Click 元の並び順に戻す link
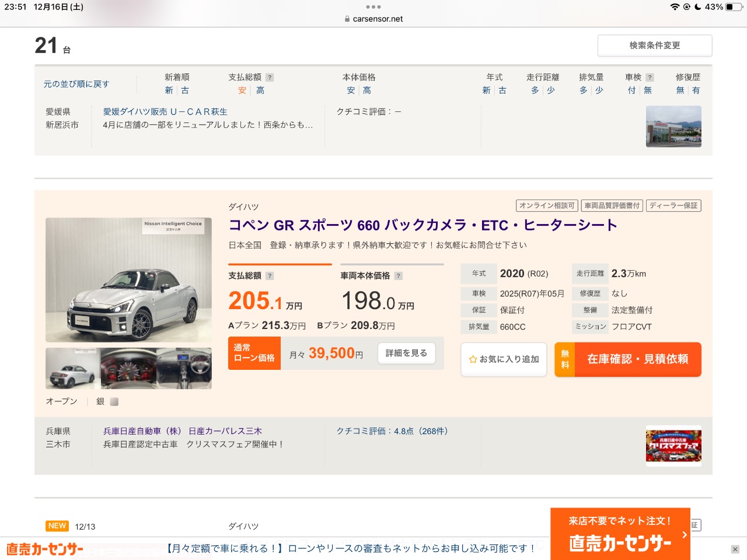 76,84
